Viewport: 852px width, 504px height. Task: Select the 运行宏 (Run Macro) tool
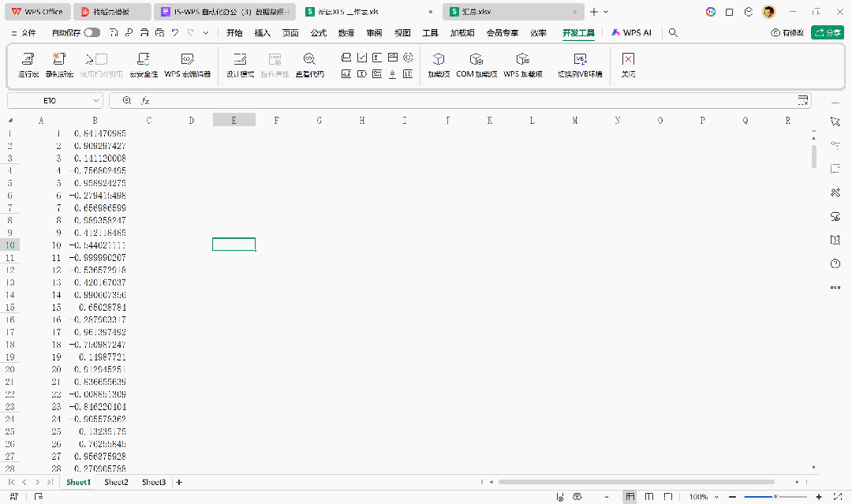(27, 63)
